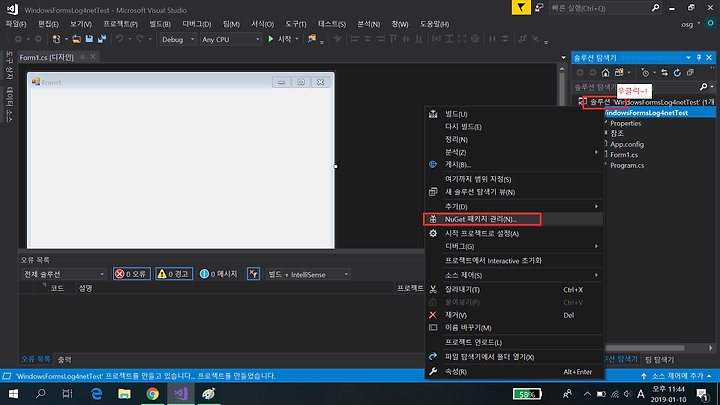Click the find in files toolbar icon
The width and height of the screenshot is (720, 405).
coord(312,39)
